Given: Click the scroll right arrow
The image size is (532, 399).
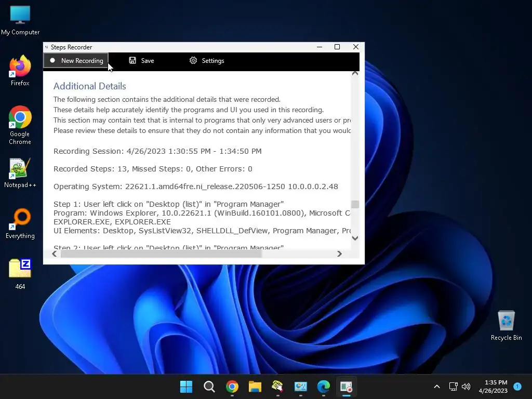Looking at the screenshot, I should coord(339,254).
